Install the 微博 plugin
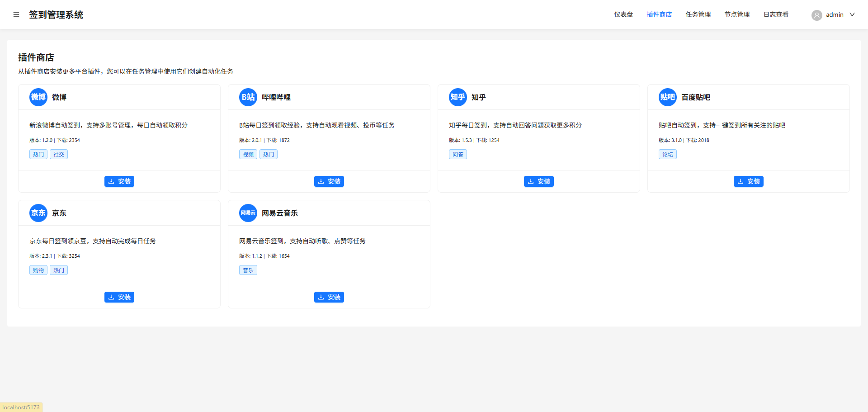 (119, 181)
